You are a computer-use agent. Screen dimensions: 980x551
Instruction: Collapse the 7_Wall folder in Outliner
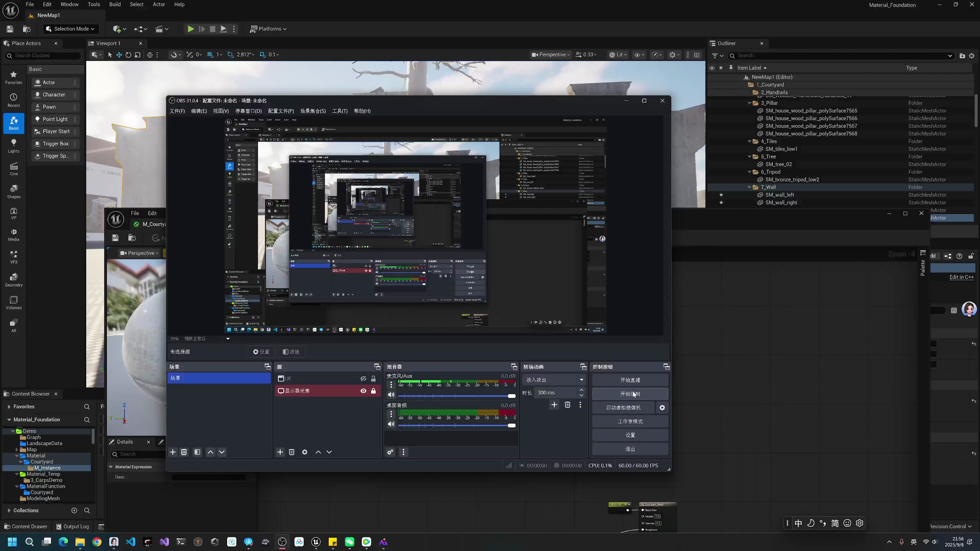point(749,187)
